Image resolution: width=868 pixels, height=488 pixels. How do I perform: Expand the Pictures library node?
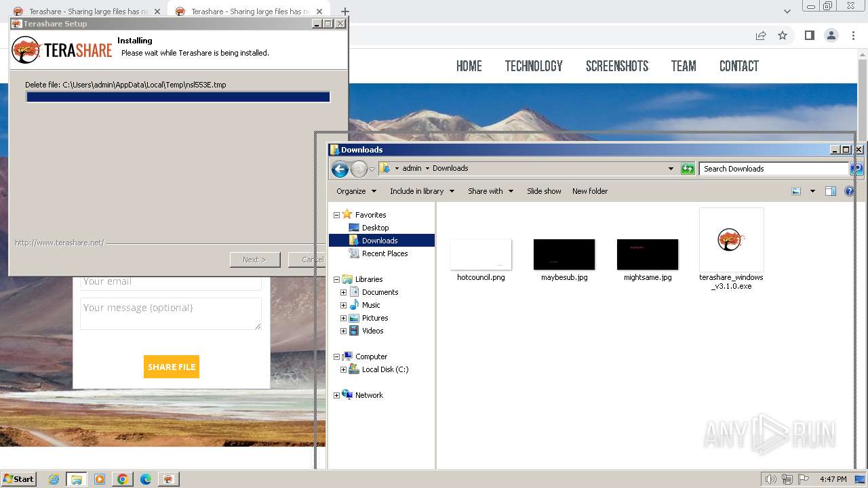point(343,318)
